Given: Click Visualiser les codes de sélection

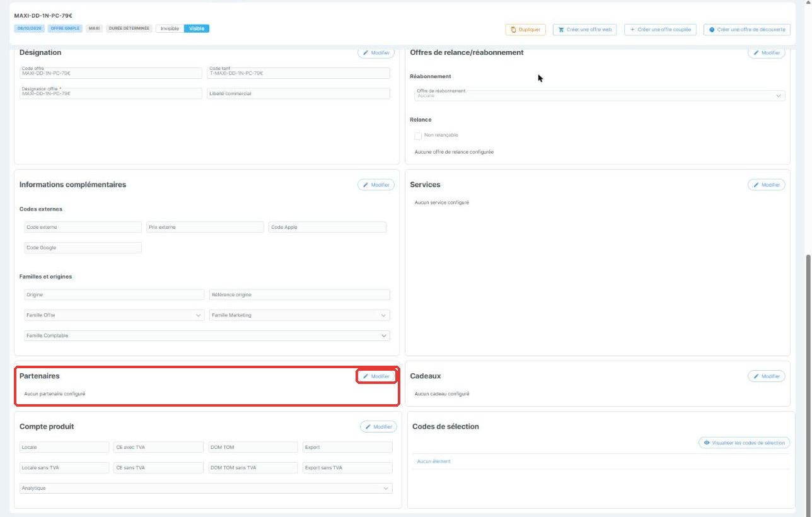Looking at the screenshot, I should (745, 443).
